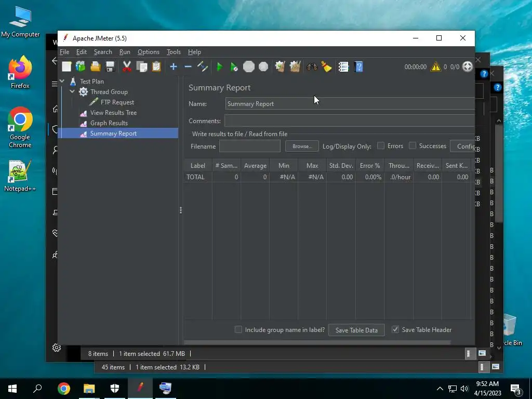The width and height of the screenshot is (532, 399).
Task: Click the Error % column header
Action: [370, 166]
